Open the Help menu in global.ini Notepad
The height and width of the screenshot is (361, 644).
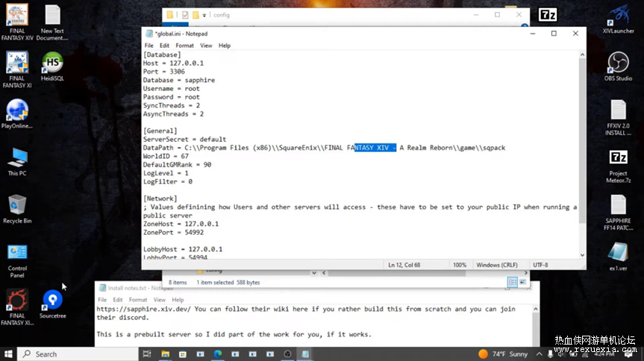[225, 45]
